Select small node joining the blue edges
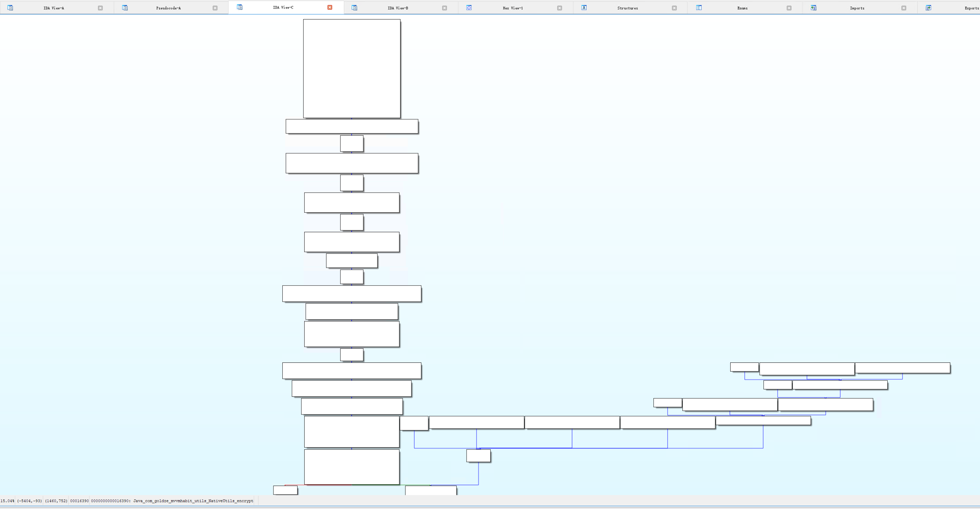Viewport: 980px width, 509px height. coord(478,456)
